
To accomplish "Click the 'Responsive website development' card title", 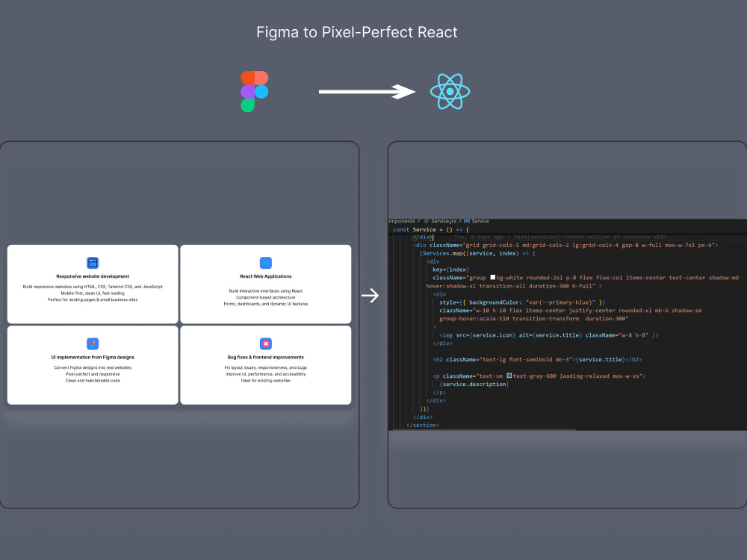I will (x=93, y=276).
